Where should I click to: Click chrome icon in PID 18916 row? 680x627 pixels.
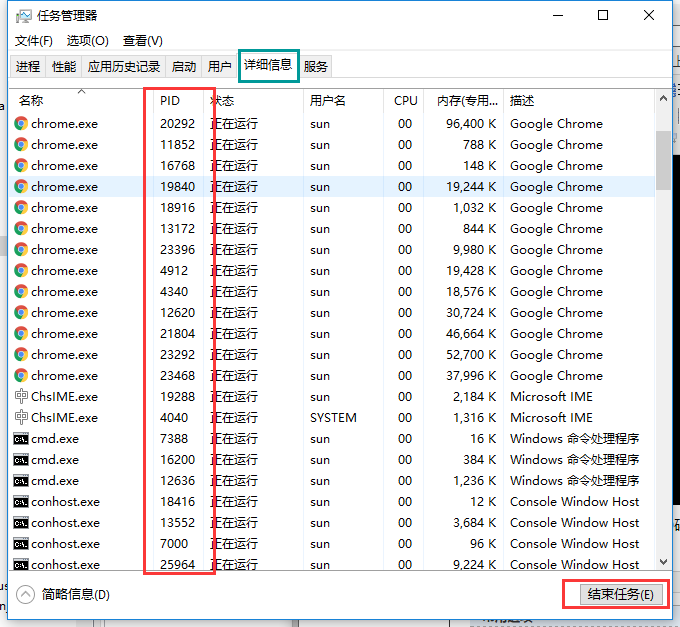point(21,208)
